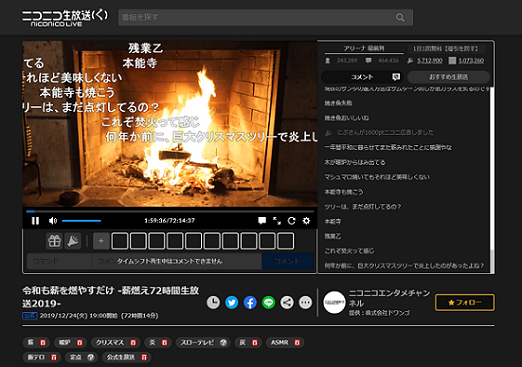Click the speech-bubble icon on コメント tab

[396, 77]
